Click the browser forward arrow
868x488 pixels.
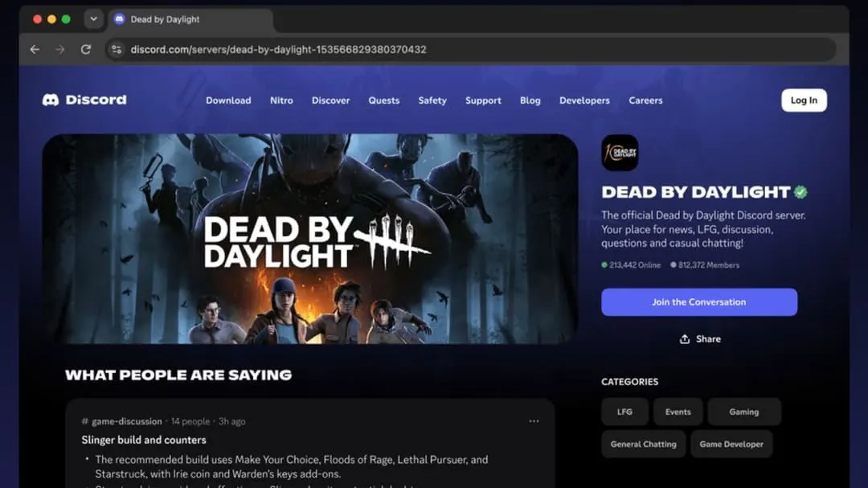click(59, 49)
